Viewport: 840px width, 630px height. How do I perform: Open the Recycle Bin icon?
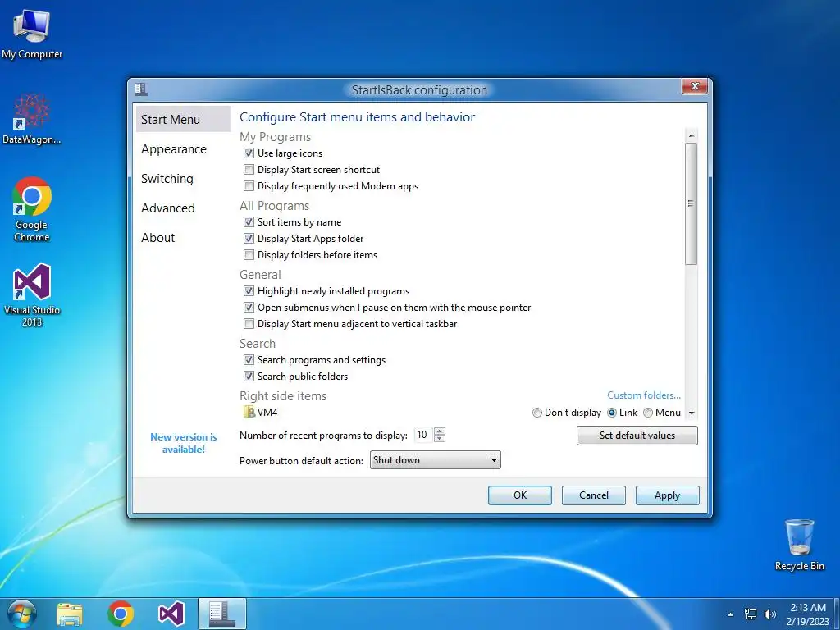coord(799,545)
